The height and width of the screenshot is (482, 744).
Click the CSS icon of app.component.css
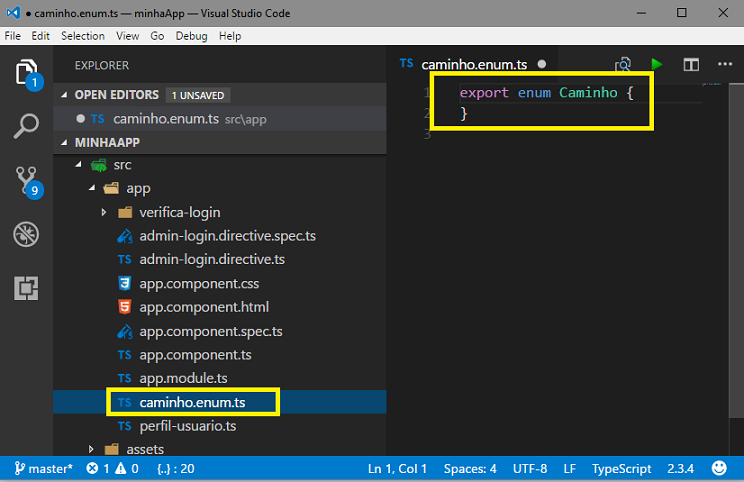tap(124, 283)
